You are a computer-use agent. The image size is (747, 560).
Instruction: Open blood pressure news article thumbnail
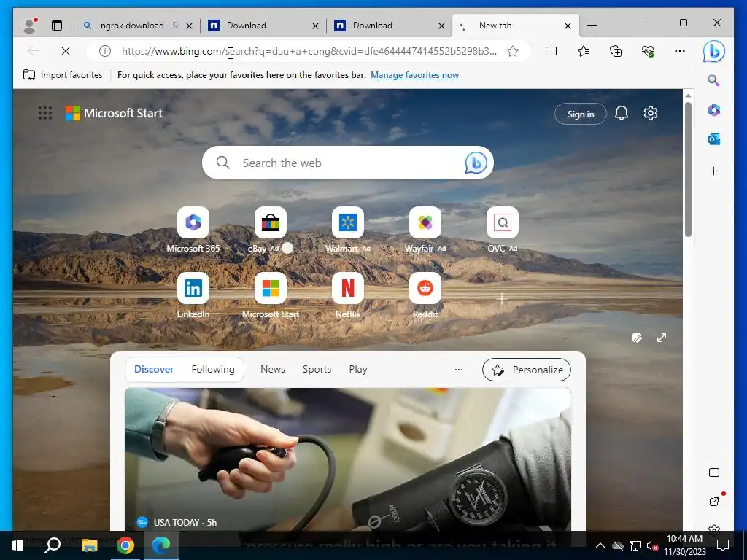coord(348,459)
